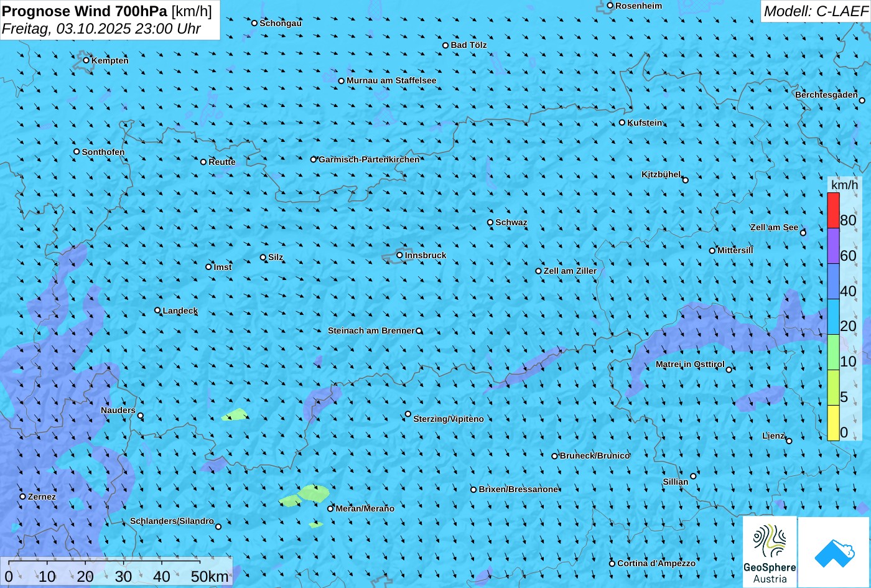Click the Landeck marker dot

pos(157,310)
